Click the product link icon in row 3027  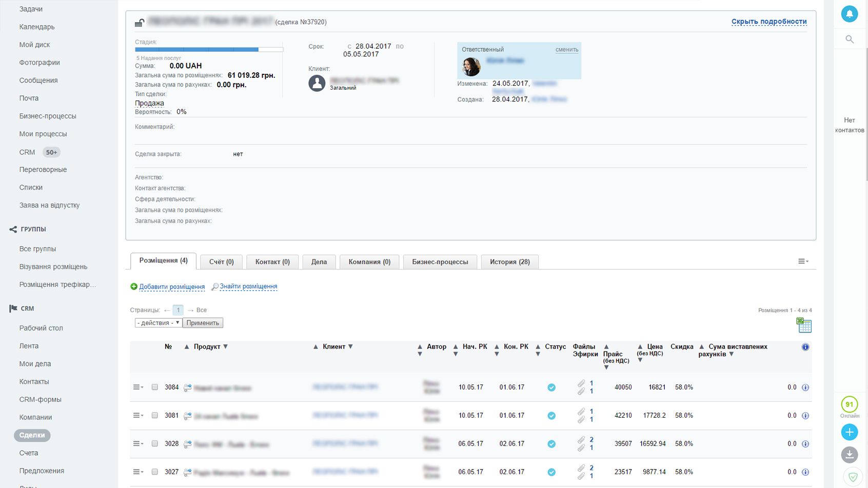click(x=187, y=473)
